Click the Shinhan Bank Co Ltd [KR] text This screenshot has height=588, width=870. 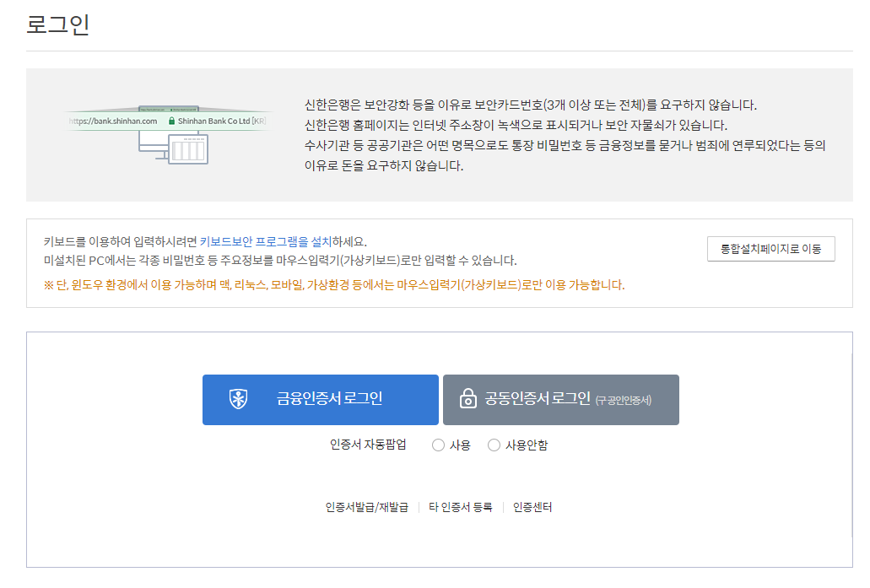coord(221,121)
